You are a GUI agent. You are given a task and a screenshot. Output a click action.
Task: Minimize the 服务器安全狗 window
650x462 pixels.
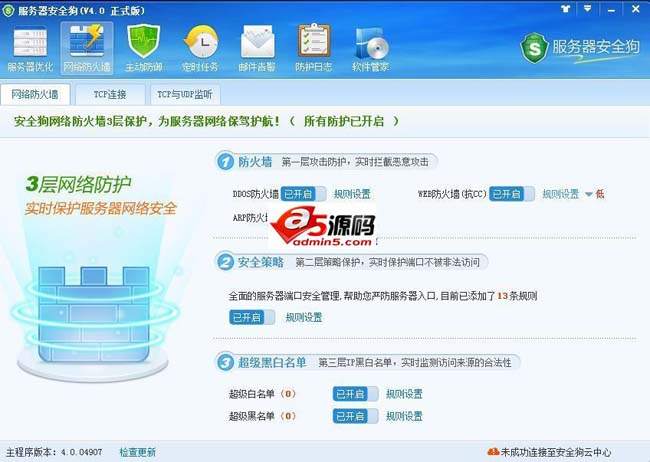611,9
